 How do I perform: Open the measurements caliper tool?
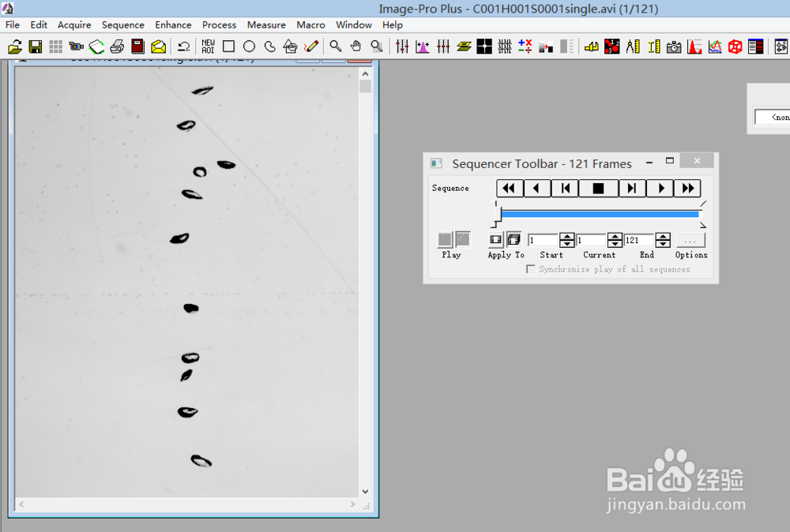tap(633, 47)
